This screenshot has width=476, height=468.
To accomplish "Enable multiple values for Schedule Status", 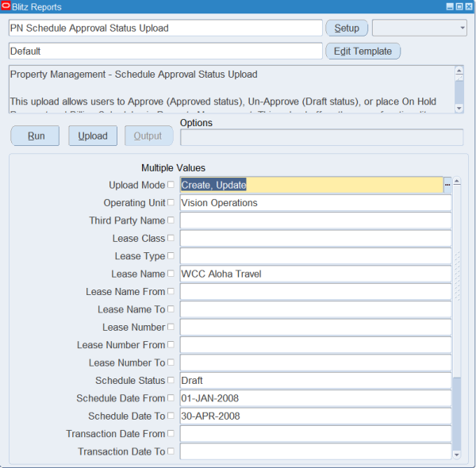I will click(x=171, y=380).
